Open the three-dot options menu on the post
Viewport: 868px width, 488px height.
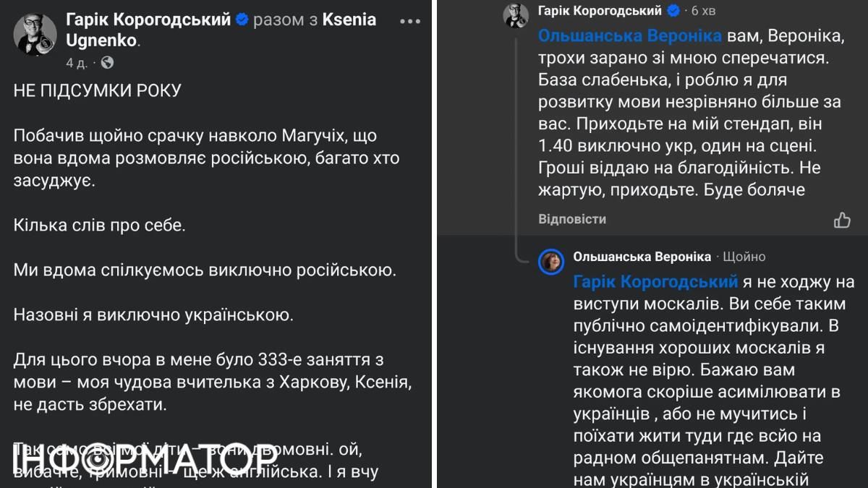tap(410, 22)
